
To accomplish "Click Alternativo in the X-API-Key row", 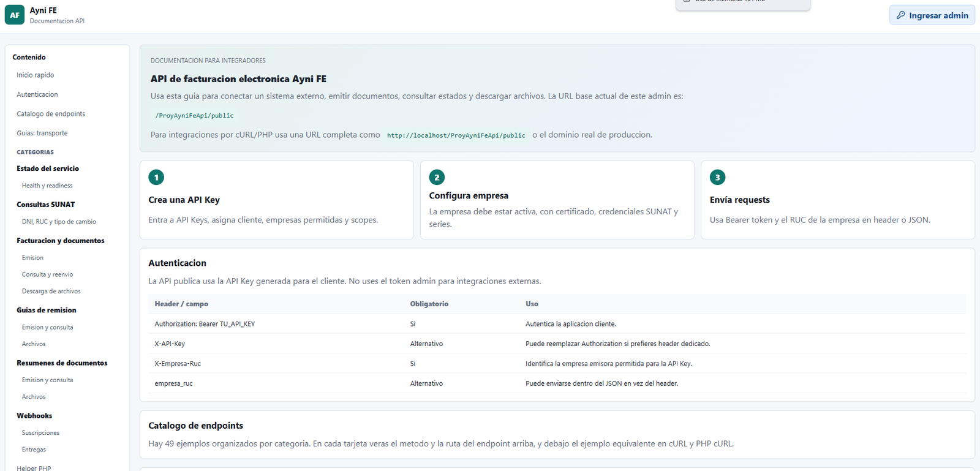I will point(426,344).
